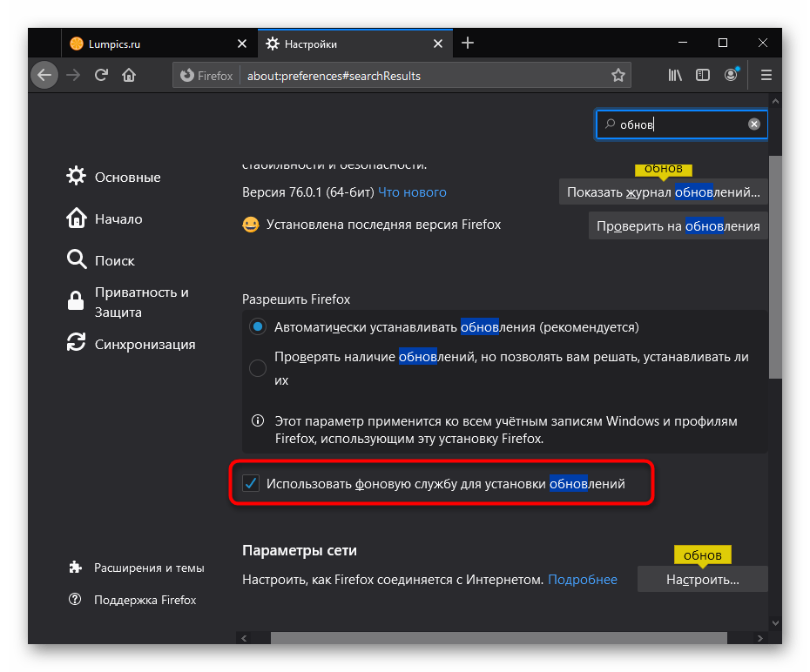The image size is (810, 672).
Task: Select automatic update installation radio option
Action: [258, 327]
